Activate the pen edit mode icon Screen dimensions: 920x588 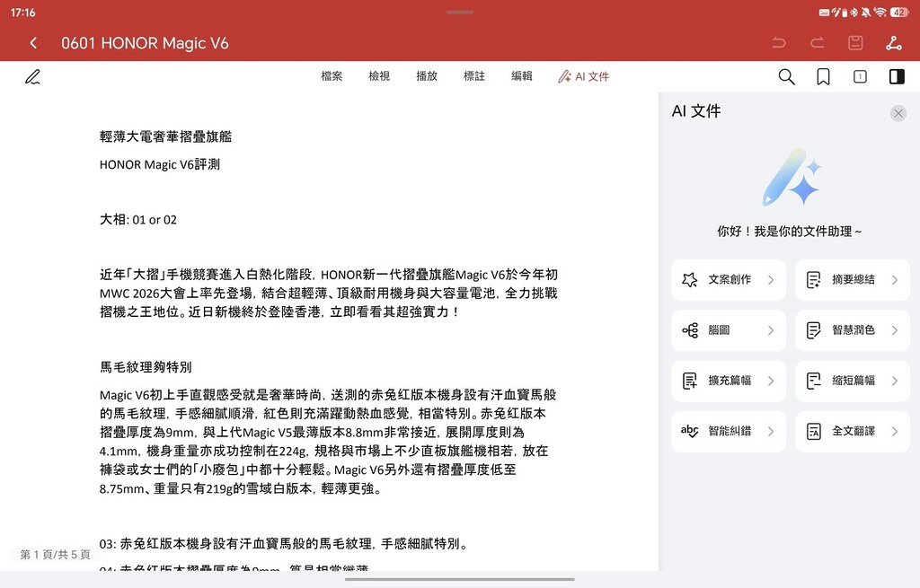point(33,77)
